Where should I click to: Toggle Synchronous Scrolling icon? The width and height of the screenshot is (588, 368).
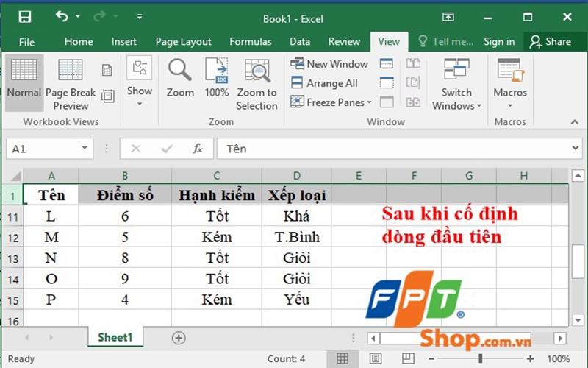413,82
